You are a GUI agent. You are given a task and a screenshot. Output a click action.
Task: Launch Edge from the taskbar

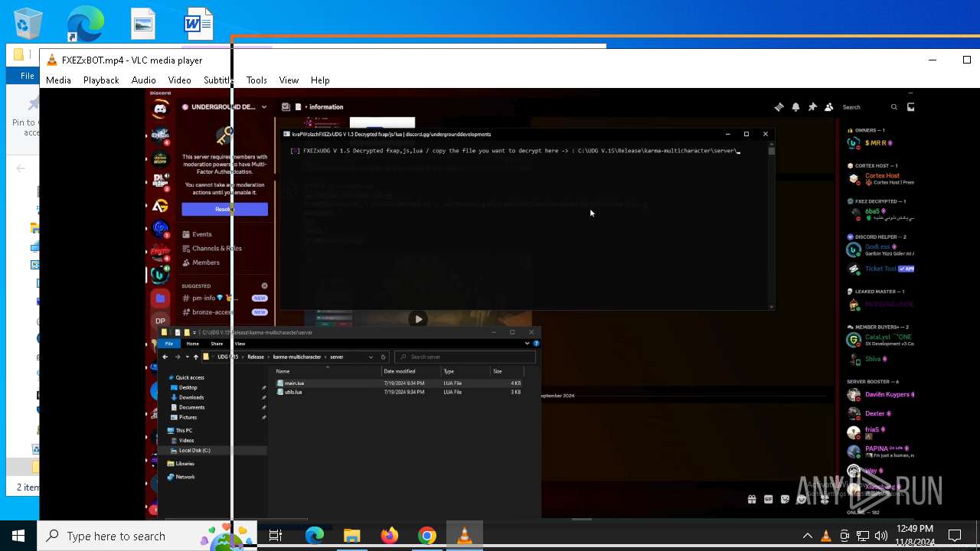[315, 536]
